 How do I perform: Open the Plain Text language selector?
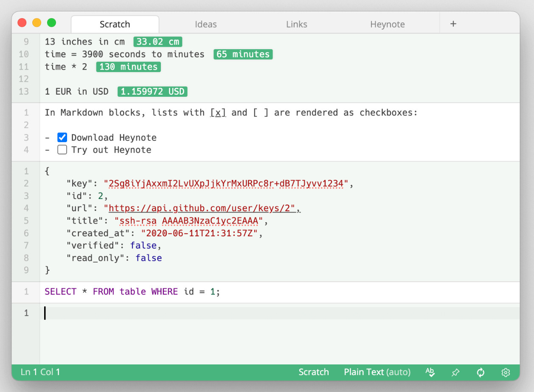(x=377, y=372)
